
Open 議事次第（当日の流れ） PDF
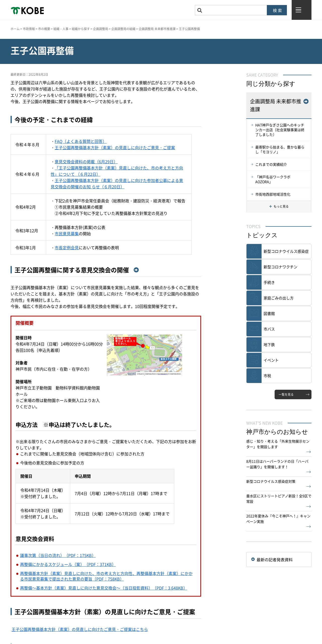(58, 555)
